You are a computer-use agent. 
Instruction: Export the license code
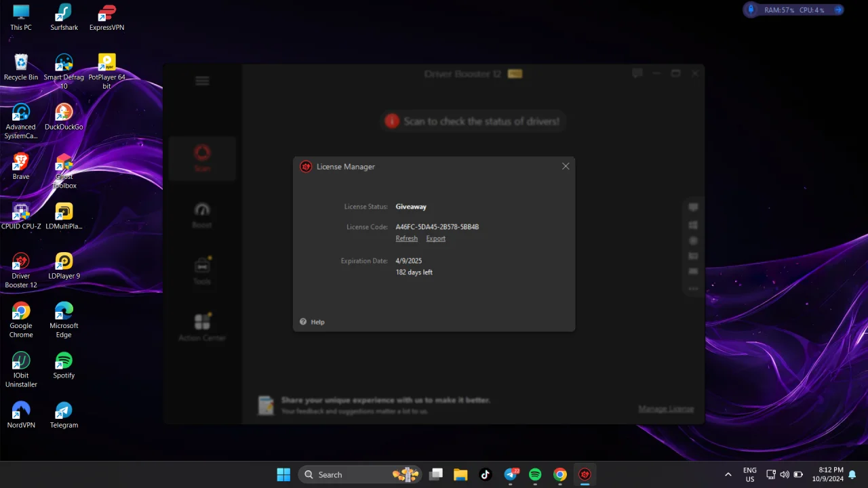(436, 239)
